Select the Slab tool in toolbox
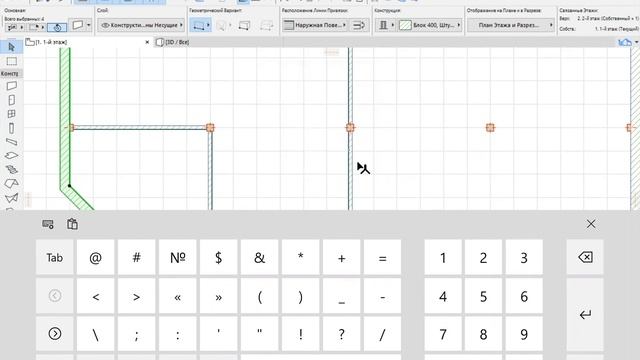 pyautogui.click(x=11, y=156)
